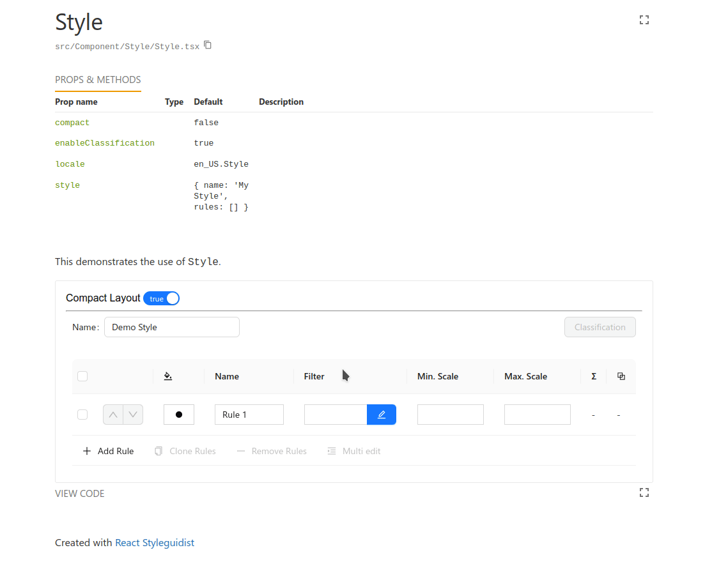Click the Rule 1 name input field
Image resolution: width=728 pixels, height=587 pixels.
(249, 415)
